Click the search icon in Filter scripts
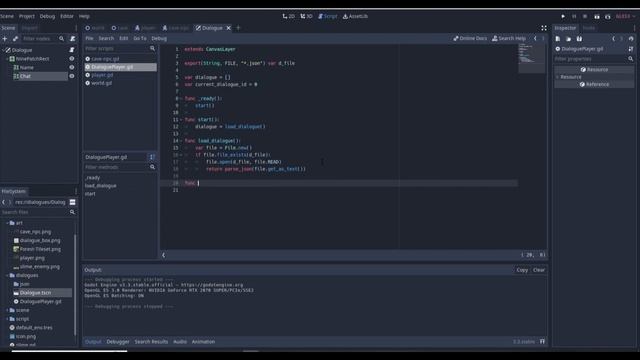 (152, 48)
